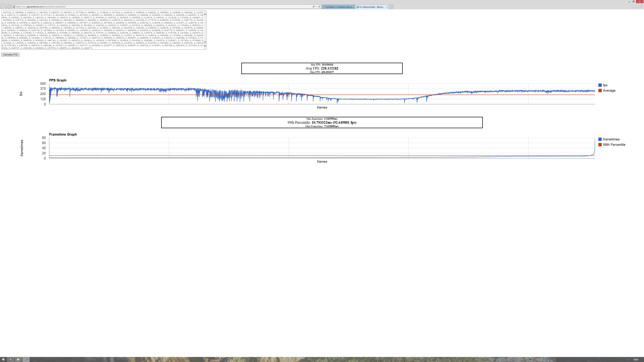Screen dimensions: 644x362
Task: Click the frametimes blue legend swatch
Action: click(x=600, y=139)
